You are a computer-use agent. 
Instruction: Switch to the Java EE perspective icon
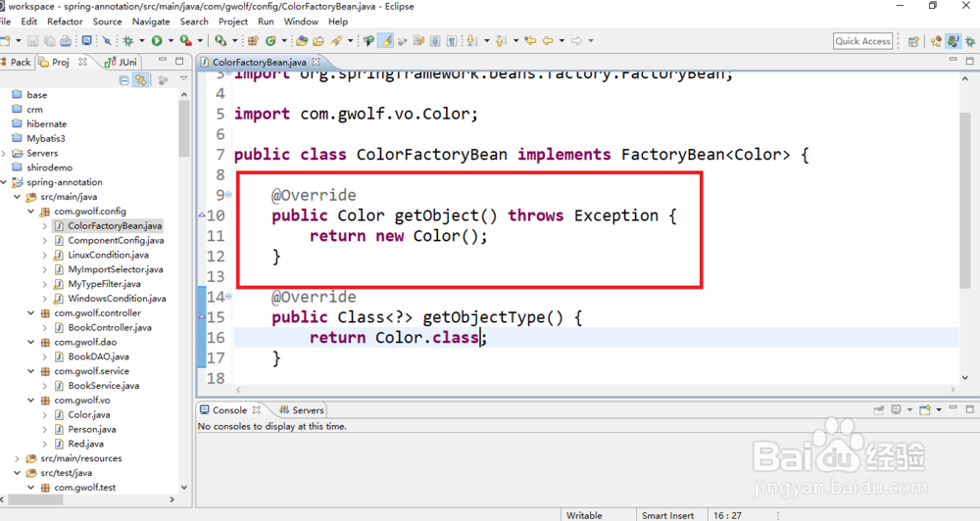pyautogui.click(x=953, y=41)
